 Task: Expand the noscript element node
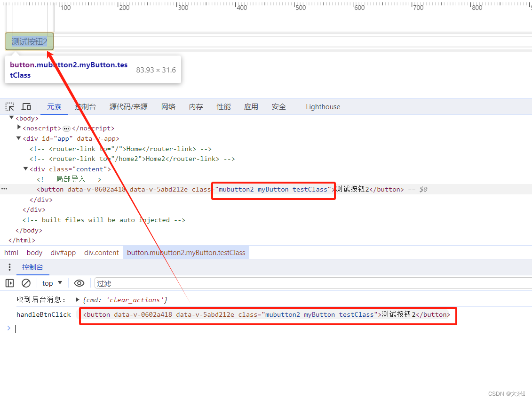coord(18,128)
